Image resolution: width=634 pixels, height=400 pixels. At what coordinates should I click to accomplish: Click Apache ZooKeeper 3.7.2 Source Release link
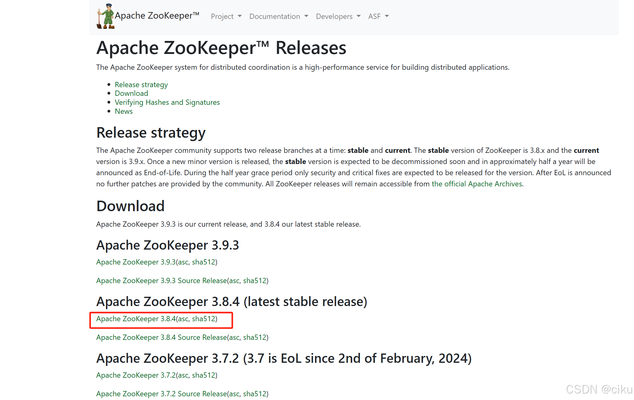tap(160, 394)
